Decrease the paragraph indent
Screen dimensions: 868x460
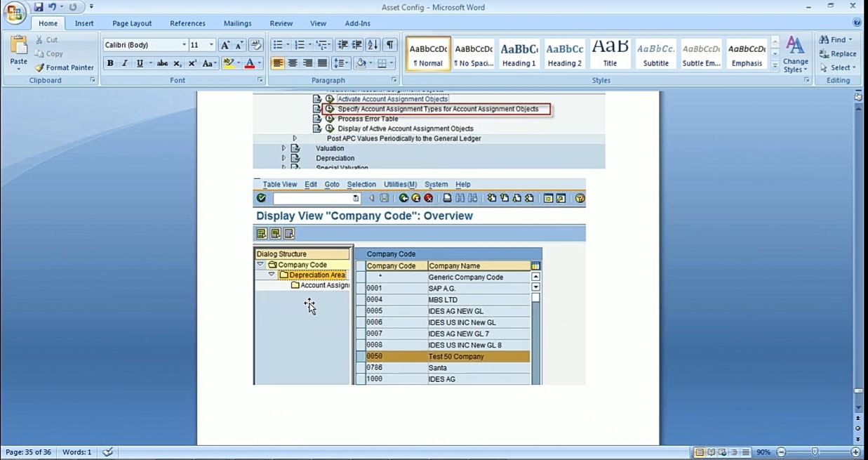point(342,45)
